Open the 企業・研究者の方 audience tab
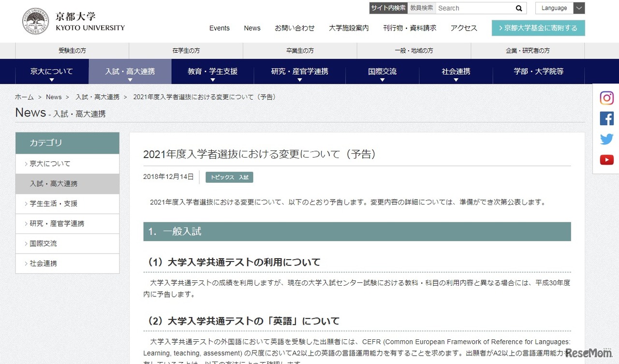 tap(528, 50)
